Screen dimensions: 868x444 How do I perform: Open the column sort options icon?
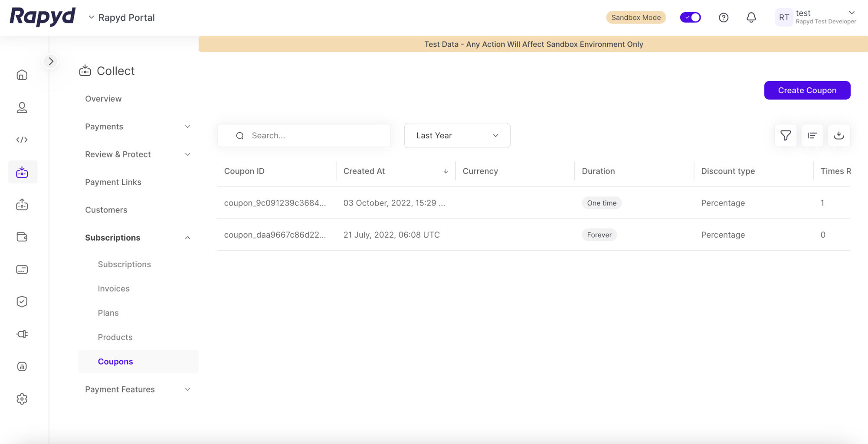tap(812, 136)
